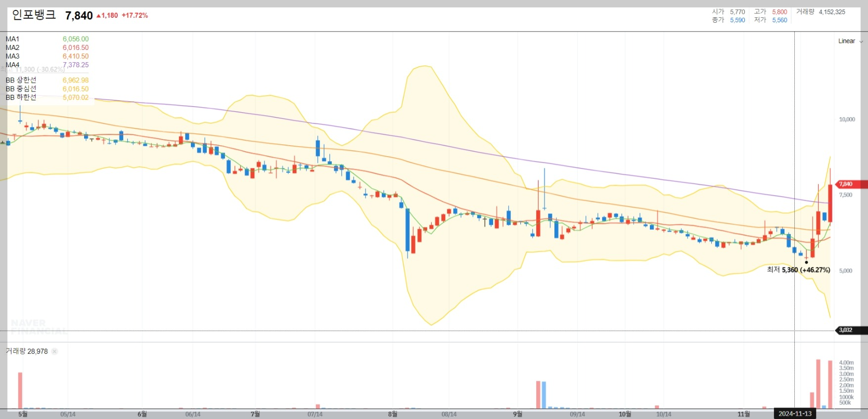Select the MA3 legend value 6,410.50

[x=76, y=56]
